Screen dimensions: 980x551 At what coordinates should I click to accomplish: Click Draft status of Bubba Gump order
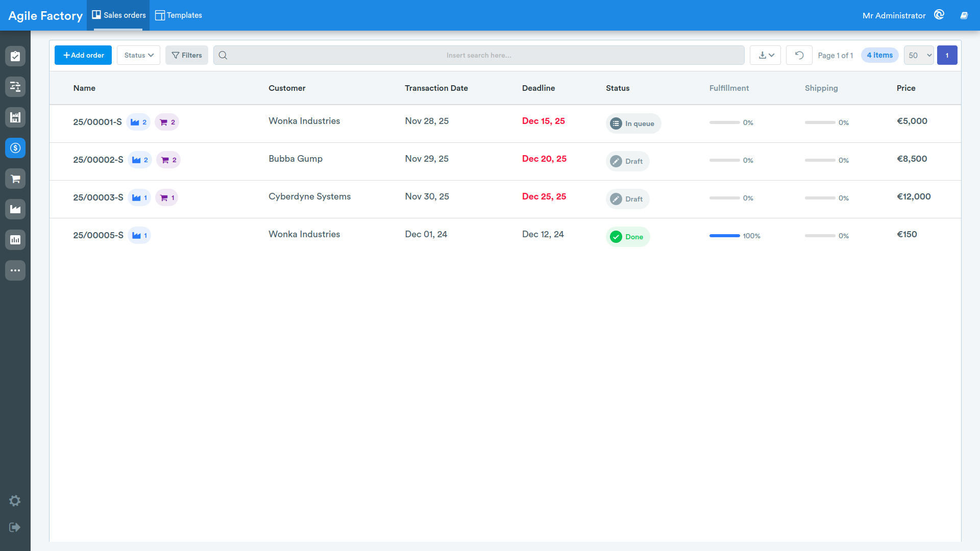[x=628, y=161]
